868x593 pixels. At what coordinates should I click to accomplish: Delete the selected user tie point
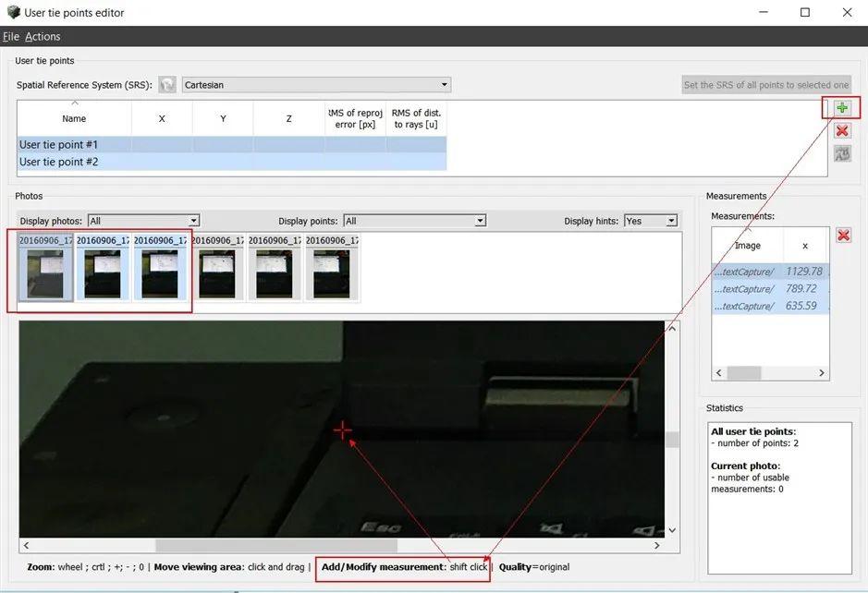coord(841,130)
